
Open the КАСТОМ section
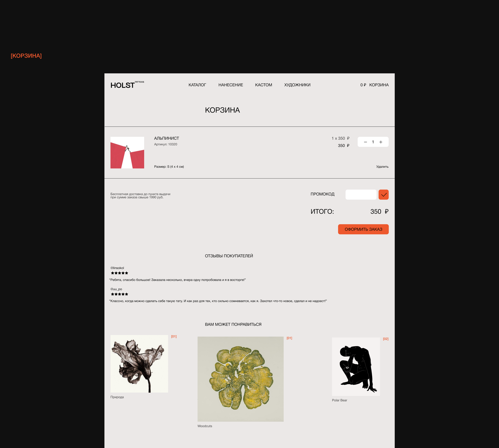click(263, 85)
